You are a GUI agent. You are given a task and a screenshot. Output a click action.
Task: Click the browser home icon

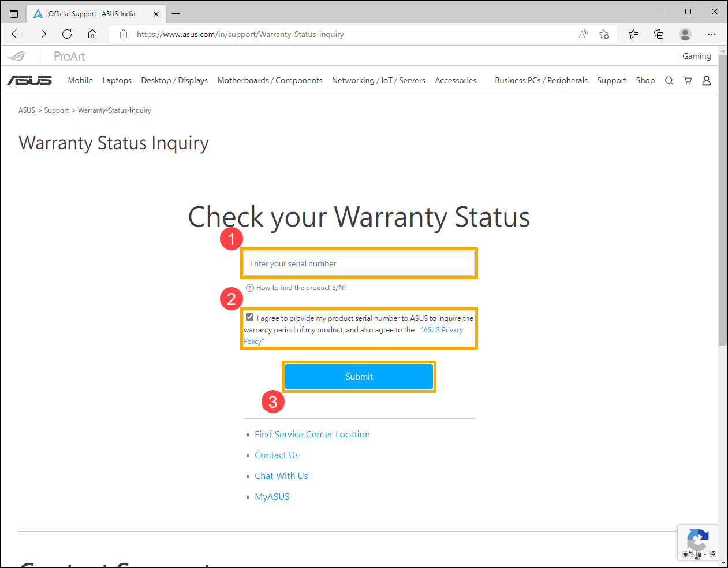[x=92, y=34]
